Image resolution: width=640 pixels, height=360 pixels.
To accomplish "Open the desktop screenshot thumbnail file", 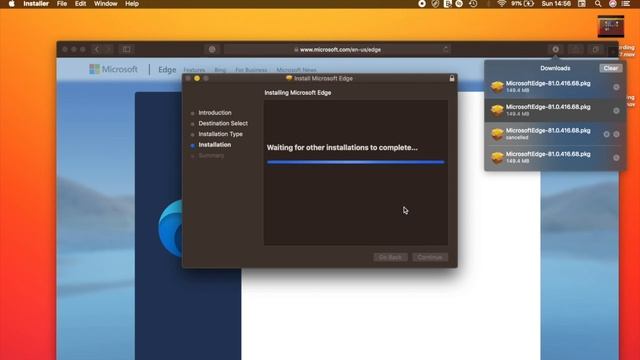I will (x=611, y=27).
